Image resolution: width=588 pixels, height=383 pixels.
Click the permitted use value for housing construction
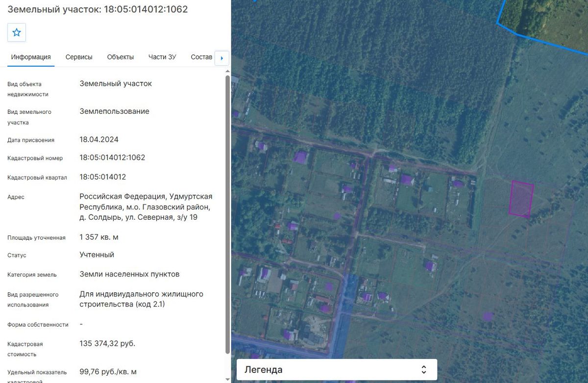tap(142, 299)
